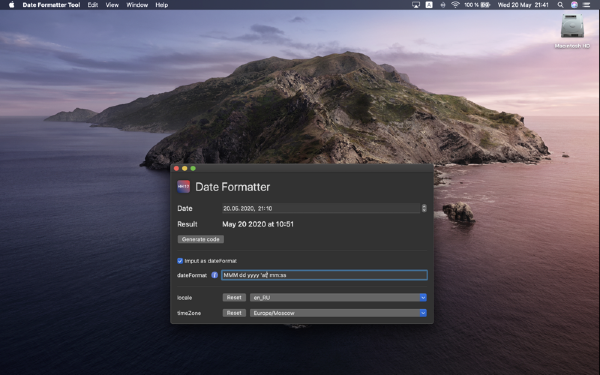Click the Date Formatter app logo icon

click(184, 187)
